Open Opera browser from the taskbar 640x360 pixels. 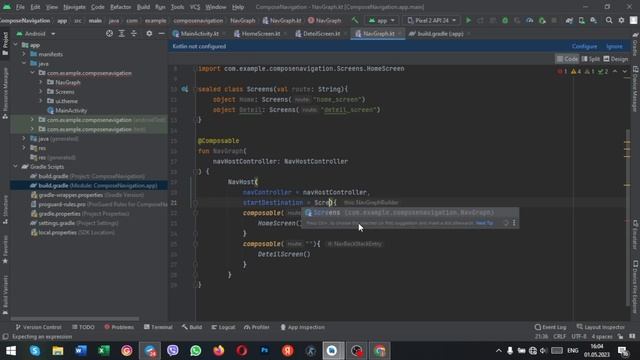point(242,351)
